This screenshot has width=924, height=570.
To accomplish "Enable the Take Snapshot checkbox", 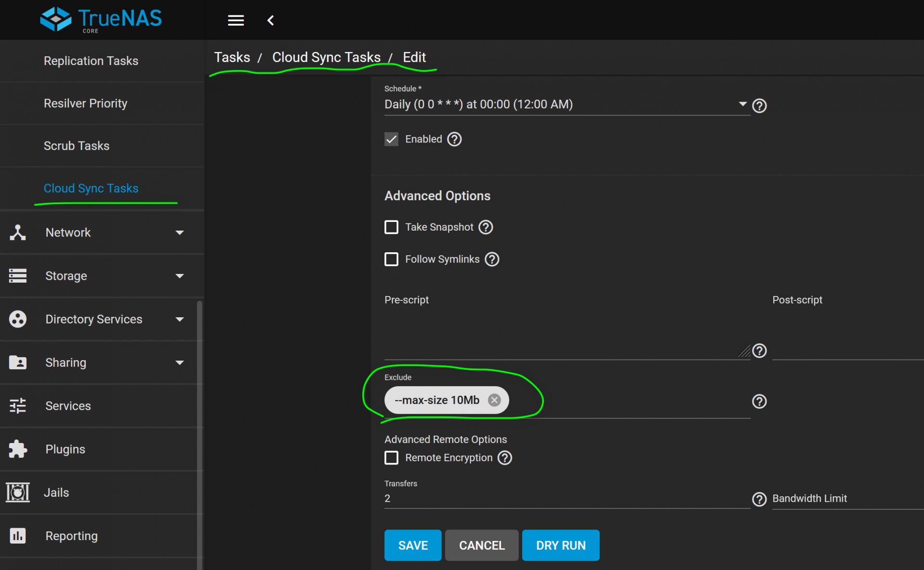I will pyautogui.click(x=391, y=227).
